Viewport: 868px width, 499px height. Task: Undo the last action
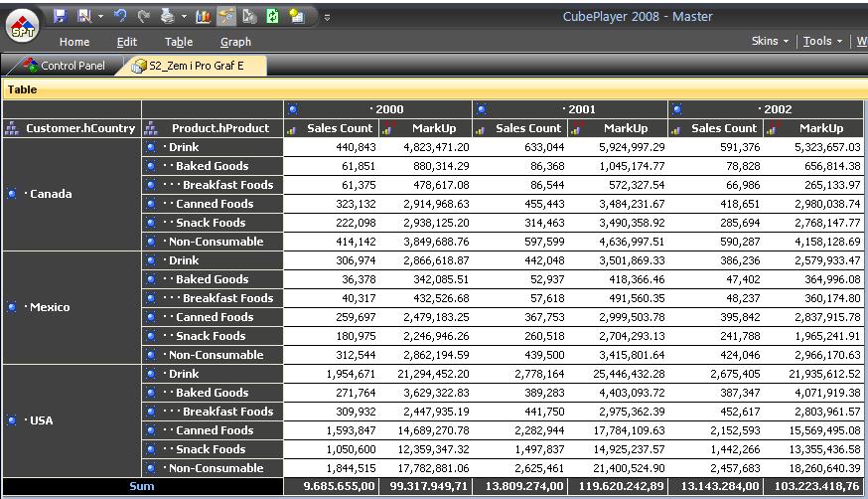pyautogui.click(x=120, y=16)
